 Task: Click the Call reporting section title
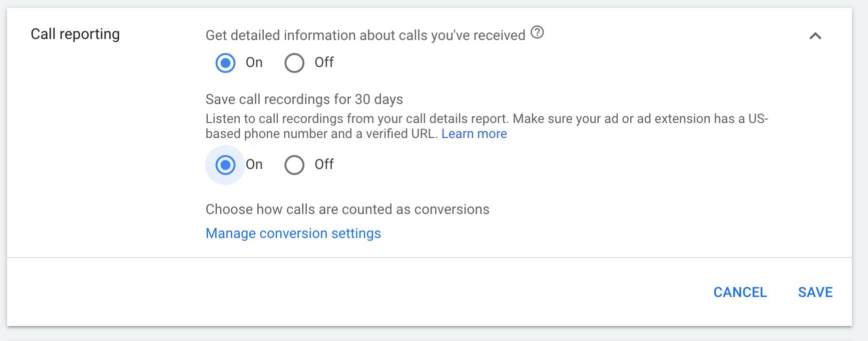pyautogui.click(x=75, y=34)
